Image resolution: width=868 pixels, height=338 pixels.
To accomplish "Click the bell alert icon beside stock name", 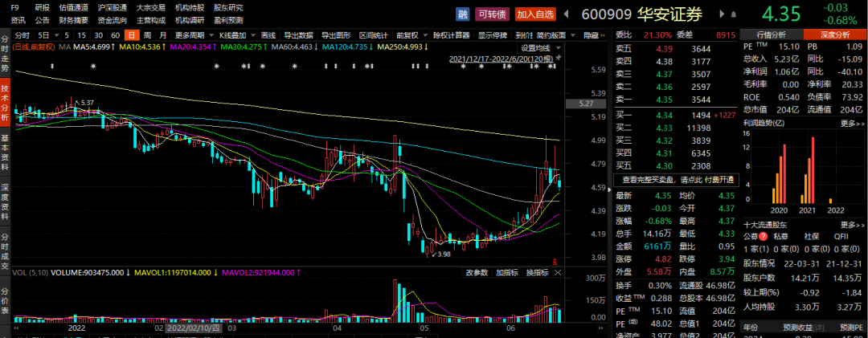I will click(x=734, y=14).
